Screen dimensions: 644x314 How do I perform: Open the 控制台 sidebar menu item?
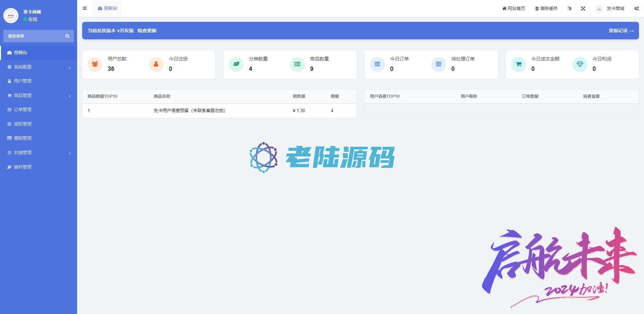[39, 52]
